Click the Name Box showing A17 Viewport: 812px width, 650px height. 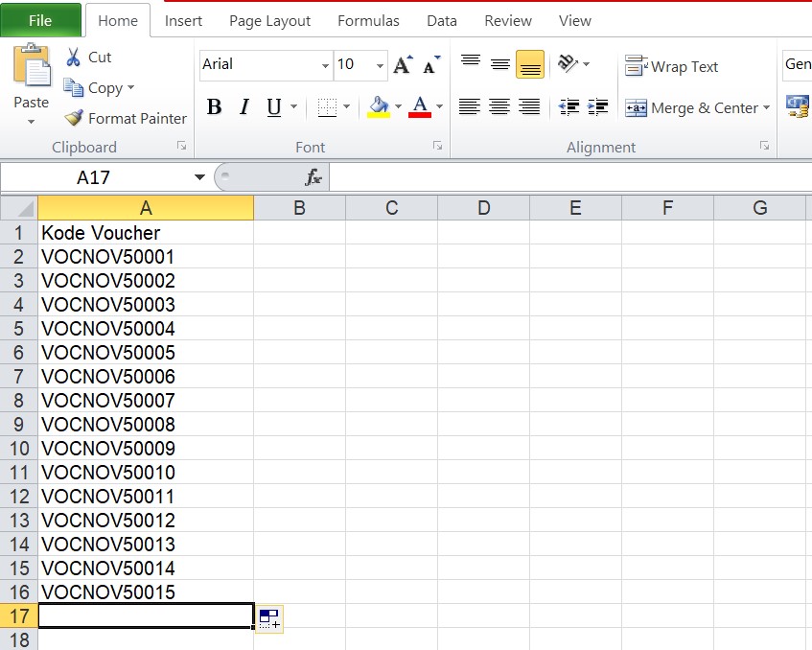point(96,177)
